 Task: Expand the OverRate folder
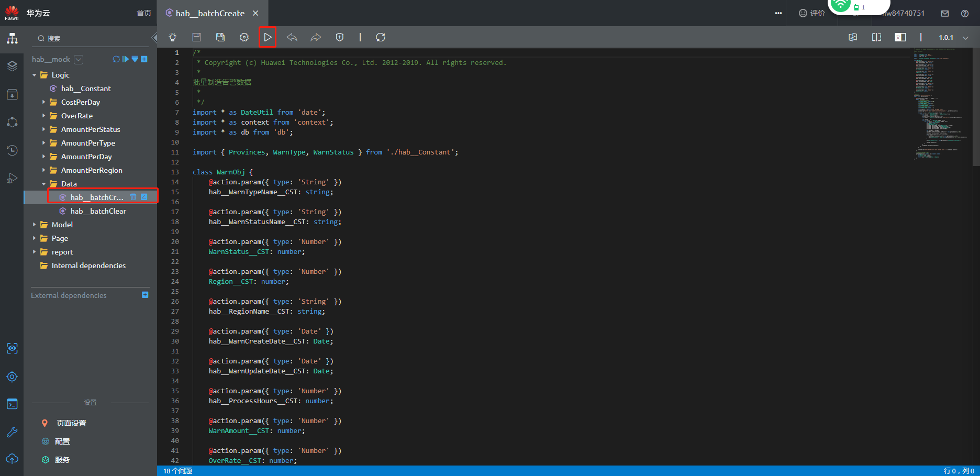44,116
